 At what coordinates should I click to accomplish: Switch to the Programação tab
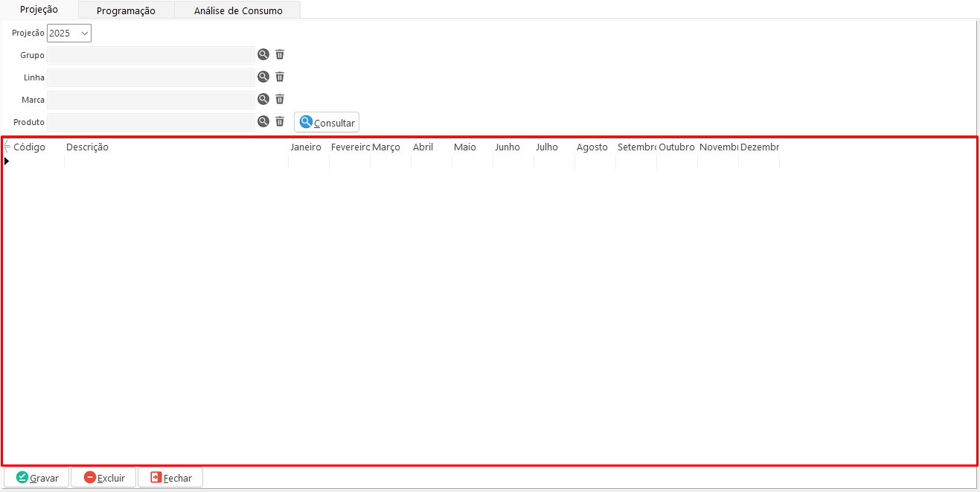[126, 10]
